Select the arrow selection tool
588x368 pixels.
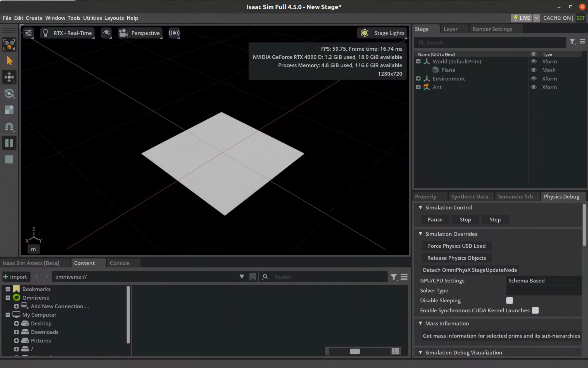9,60
